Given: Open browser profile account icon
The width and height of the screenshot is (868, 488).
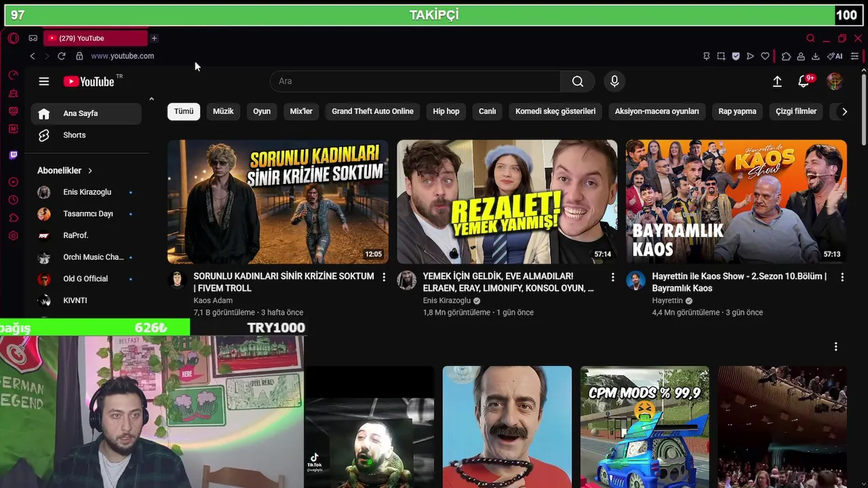Looking at the screenshot, I should click(x=801, y=56).
